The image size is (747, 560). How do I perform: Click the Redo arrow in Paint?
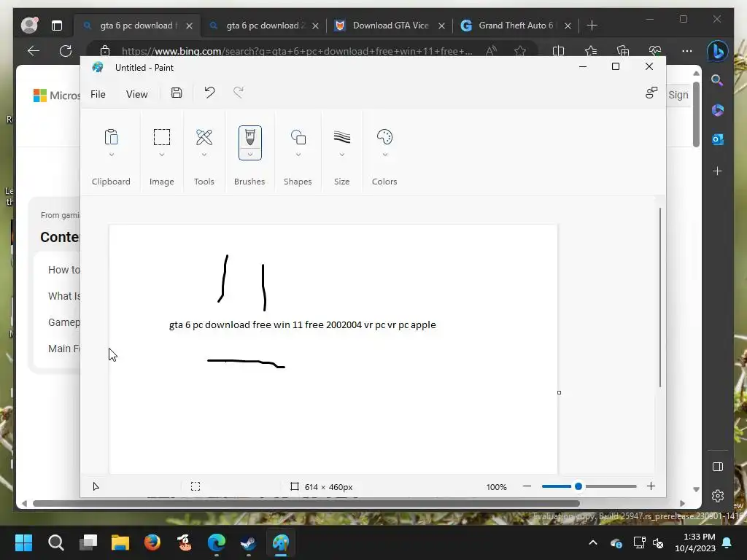point(239,93)
